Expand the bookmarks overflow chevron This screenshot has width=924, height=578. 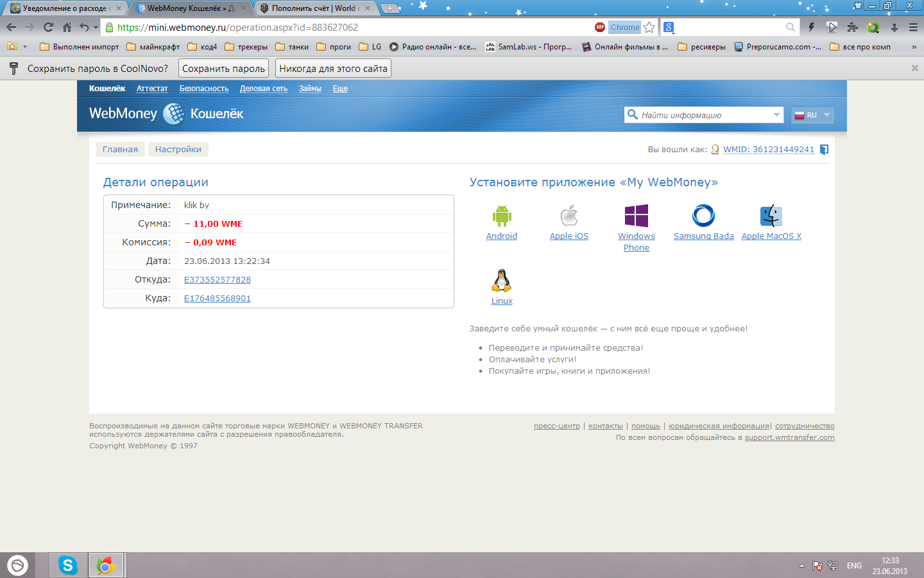pyautogui.click(x=914, y=47)
